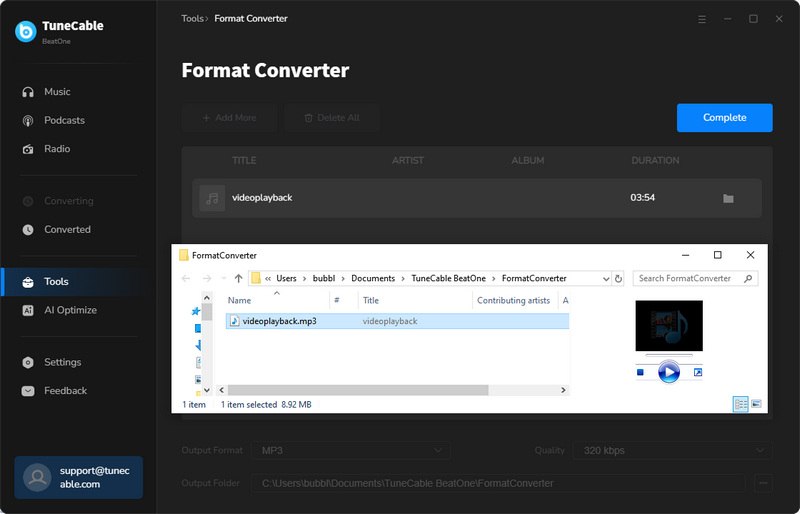Viewport: 800px width, 514px height.
Task: Click navigation pane scroll down arrow
Action: pyautogui.click(x=207, y=390)
